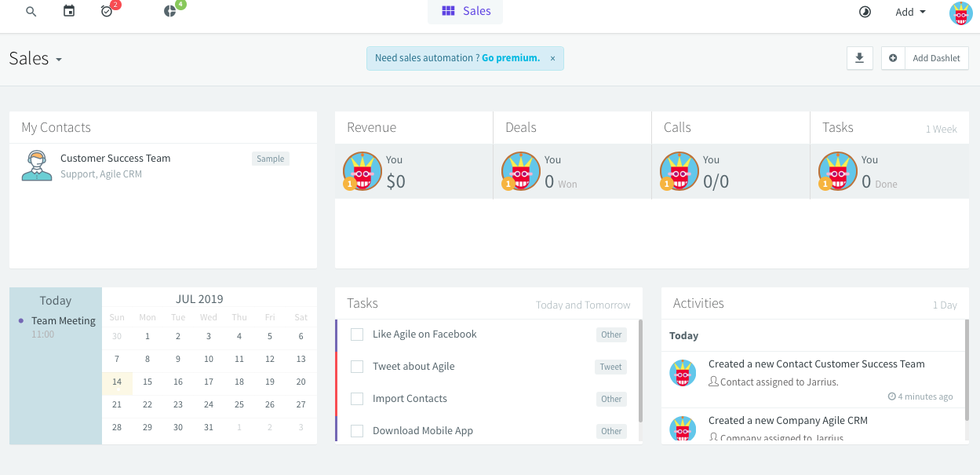Click avatar beside new Company activity

683,429
